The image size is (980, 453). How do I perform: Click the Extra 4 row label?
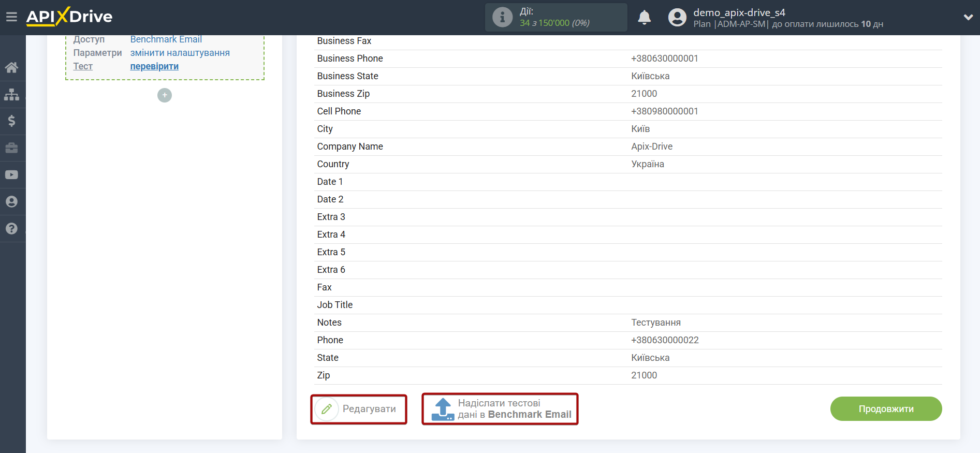(x=331, y=235)
